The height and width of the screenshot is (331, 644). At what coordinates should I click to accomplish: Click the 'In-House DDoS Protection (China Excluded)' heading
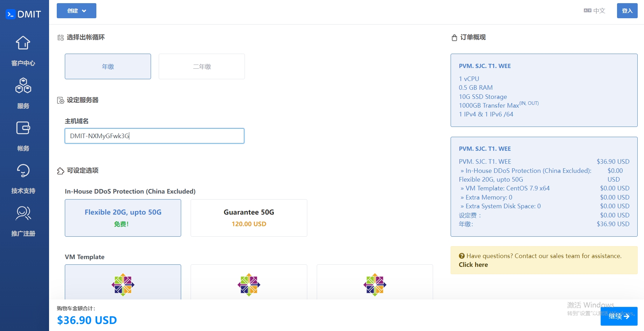pos(130,191)
